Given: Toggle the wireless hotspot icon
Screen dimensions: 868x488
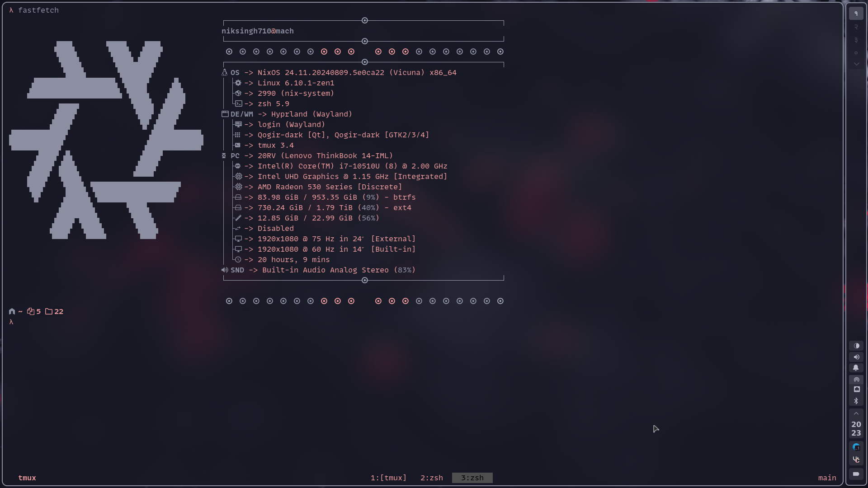Looking at the screenshot, I should tap(856, 380).
